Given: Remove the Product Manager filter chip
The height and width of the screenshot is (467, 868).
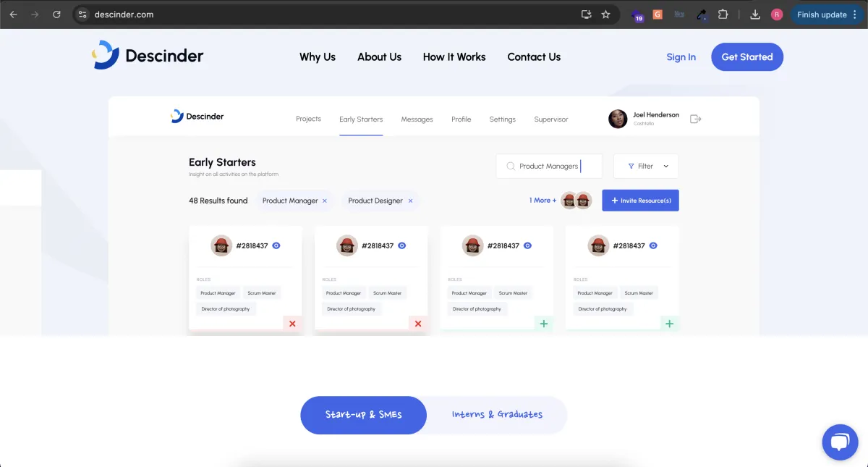Looking at the screenshot, I should click(x=325, y=201).
